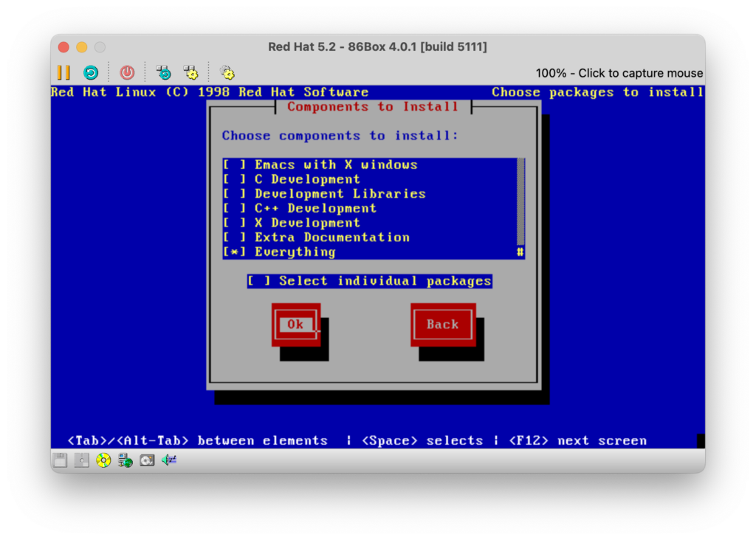Screen dimensions: 756x540
Task: Click the green hard reset icon
Action: pyautogui.click(x=91, y=73)
